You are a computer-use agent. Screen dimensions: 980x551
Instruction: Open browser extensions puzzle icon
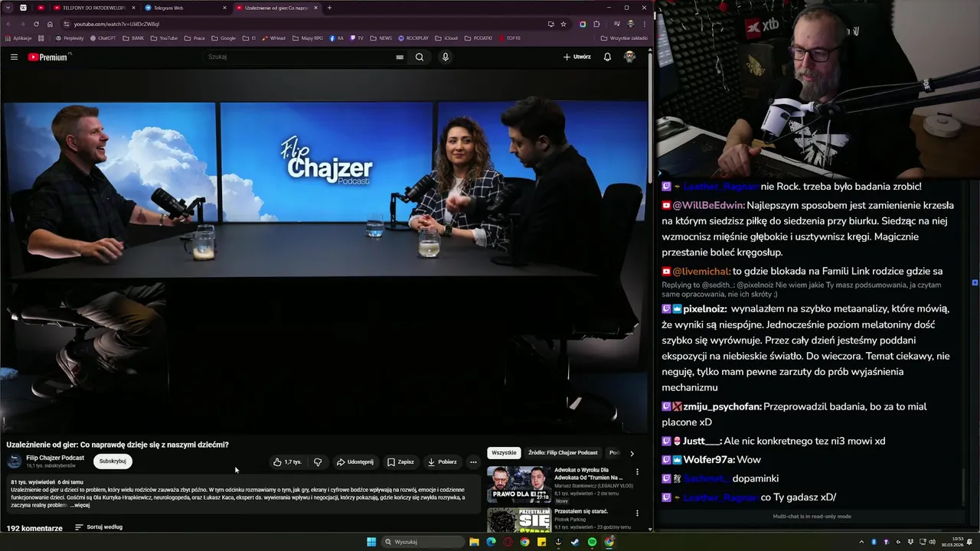(x=596, y=24)
